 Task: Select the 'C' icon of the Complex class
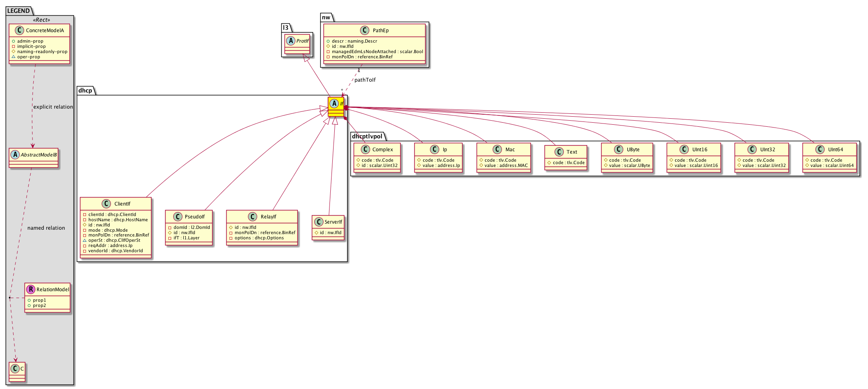point(365,149)
